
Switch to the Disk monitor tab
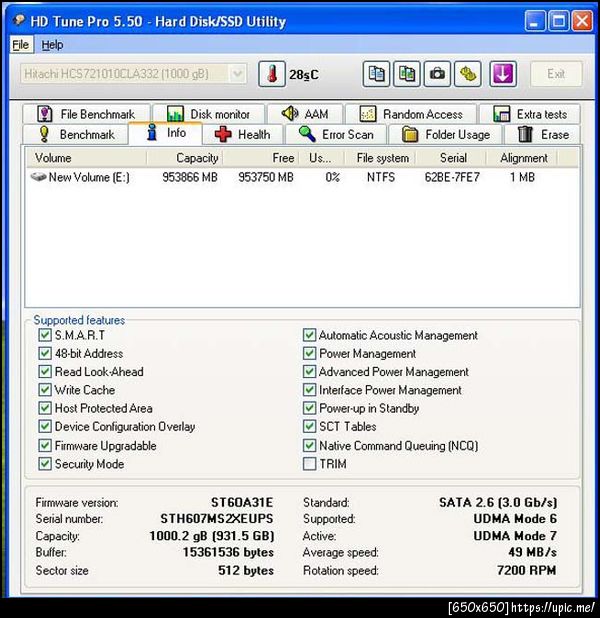point(209,114)
